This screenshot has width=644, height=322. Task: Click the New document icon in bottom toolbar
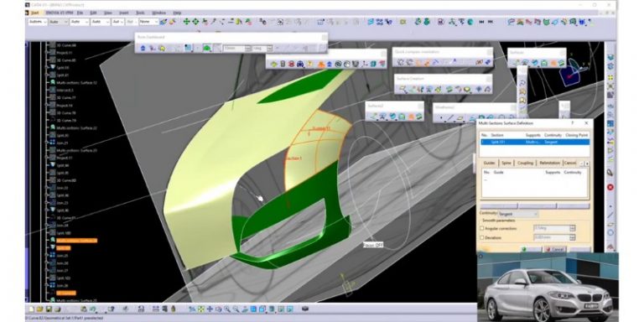[31, 309]
